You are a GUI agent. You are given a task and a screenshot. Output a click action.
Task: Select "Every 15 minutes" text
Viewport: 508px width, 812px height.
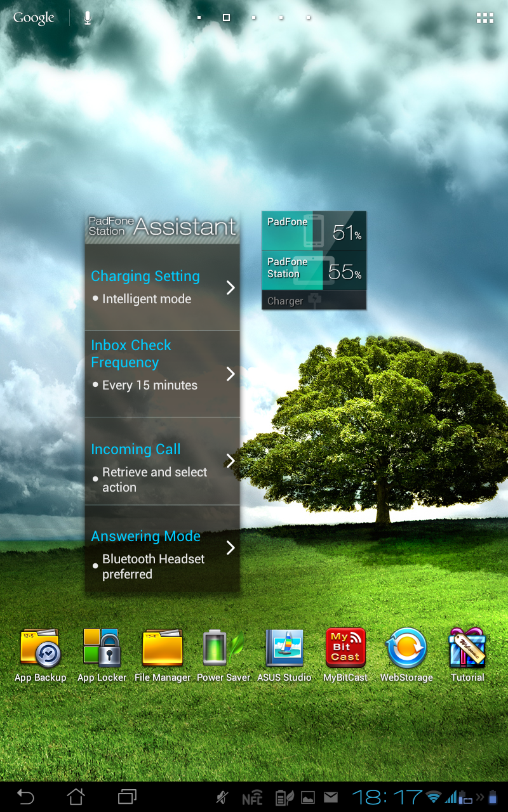pos(150,385)
